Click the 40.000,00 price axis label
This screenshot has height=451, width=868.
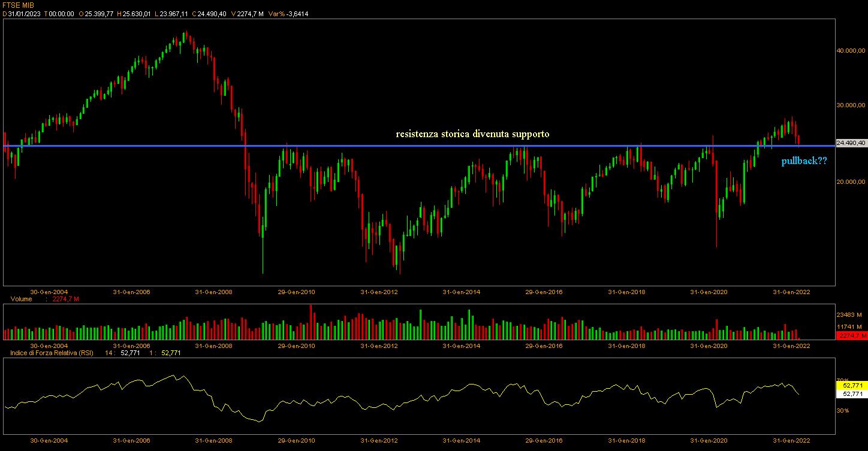coord(851,51)
